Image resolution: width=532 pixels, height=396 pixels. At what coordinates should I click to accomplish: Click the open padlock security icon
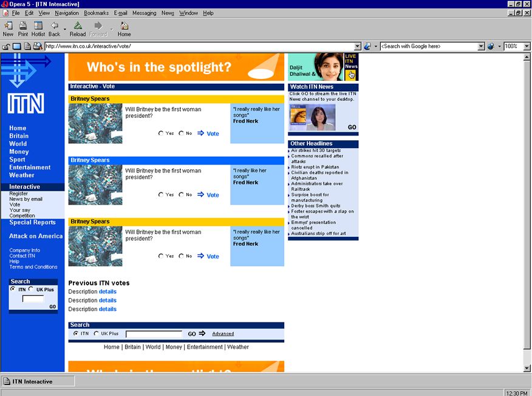pyautogui.click(x=5, y=47)
